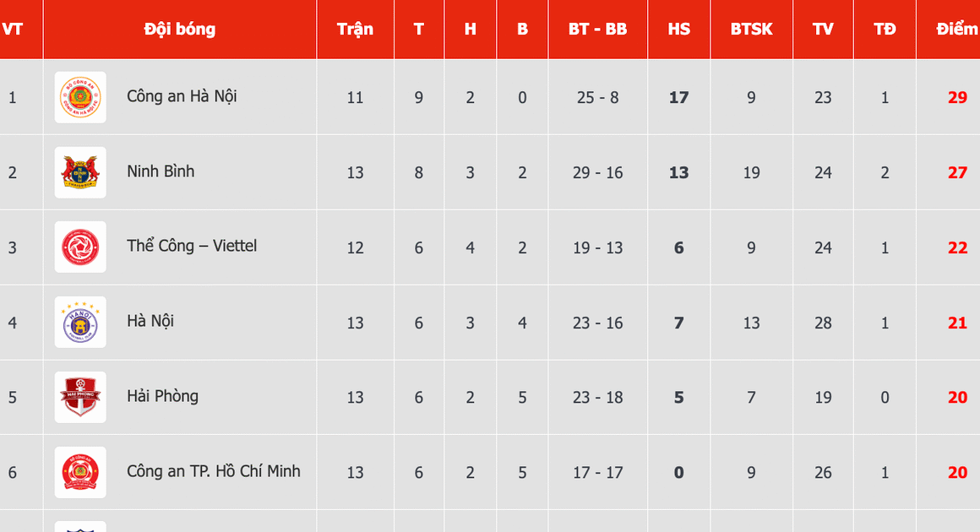Click the Hà Nội team name
This screenshot has height=532, width=980.
[150, 322]
